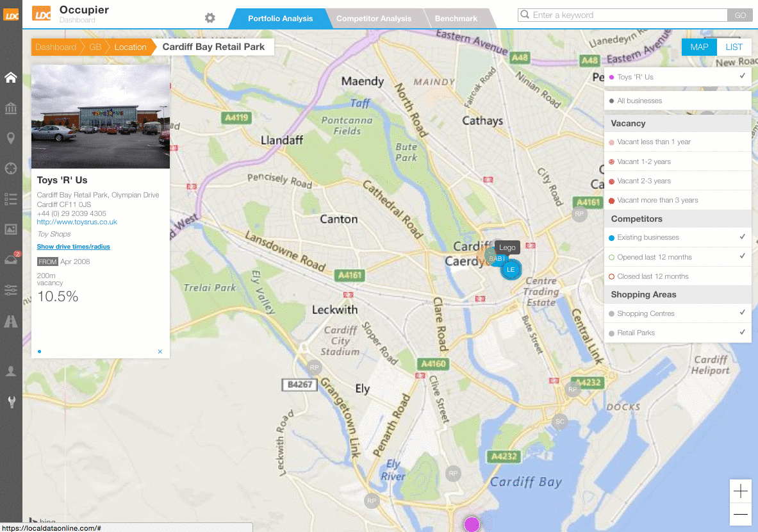Toggle the Shopping Centres layer
The width and height of the screenshot is (758, 532).
677,313
